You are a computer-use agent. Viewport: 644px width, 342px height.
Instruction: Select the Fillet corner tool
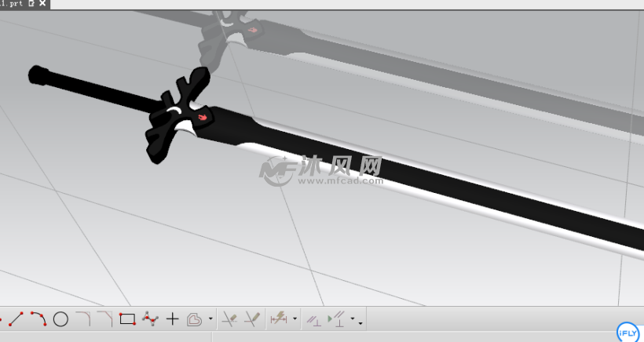82,318
